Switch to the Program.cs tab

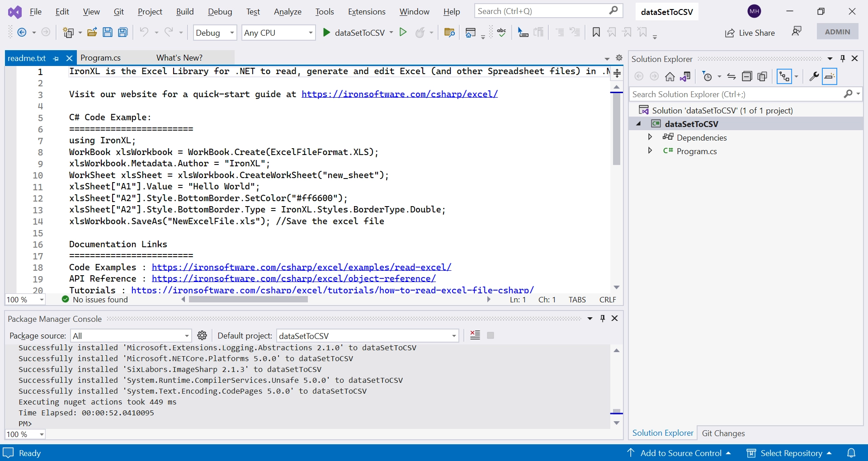click(x=100, y=58)
